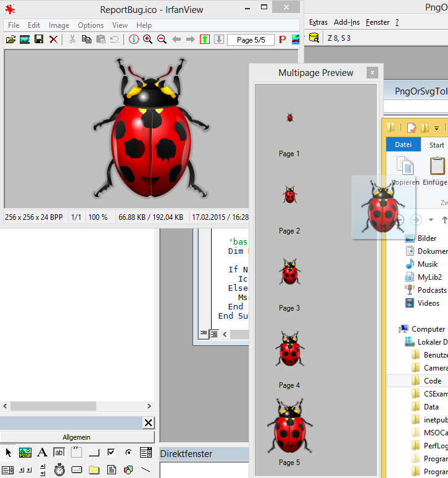Select the OptionButton control in the toolbox
448x478 pixels.
click(x=128, y=453)
